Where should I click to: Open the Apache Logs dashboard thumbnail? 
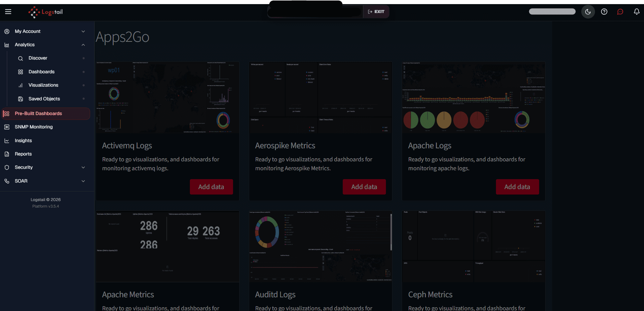pos(474,98)
